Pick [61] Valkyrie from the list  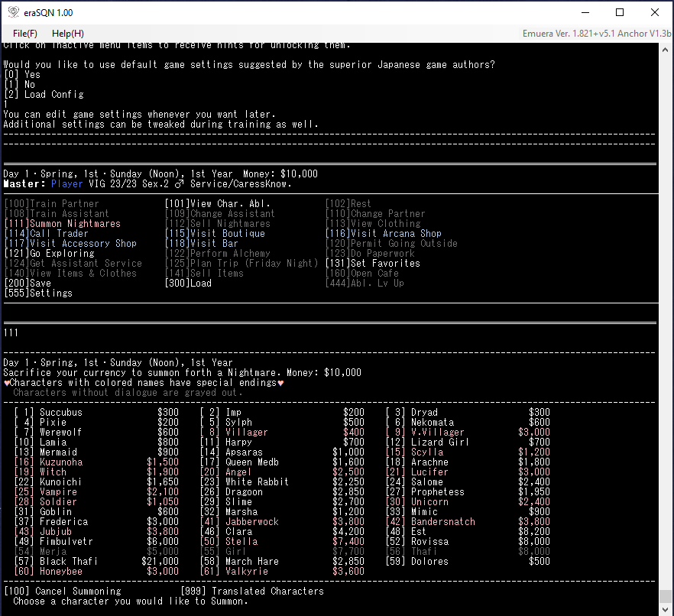click(x=243, y=572)
